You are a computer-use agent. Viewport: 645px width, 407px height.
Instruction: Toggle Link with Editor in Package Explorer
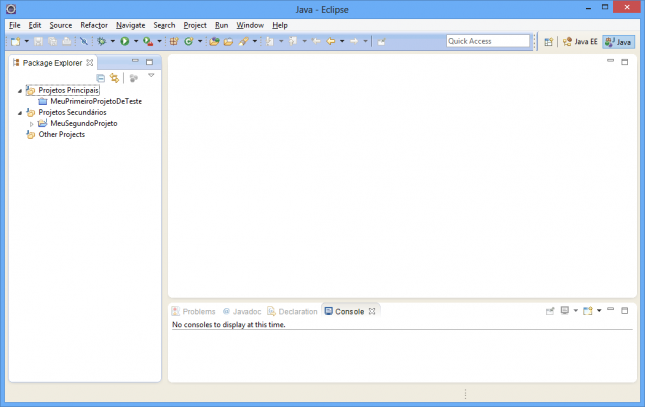[114, 78]
